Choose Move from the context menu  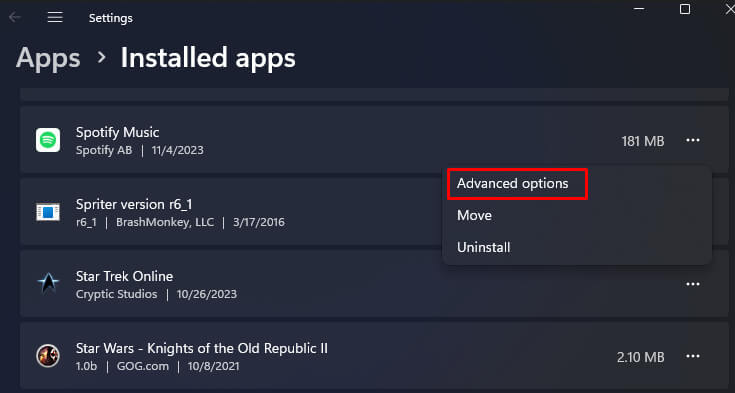click(474, 215)
